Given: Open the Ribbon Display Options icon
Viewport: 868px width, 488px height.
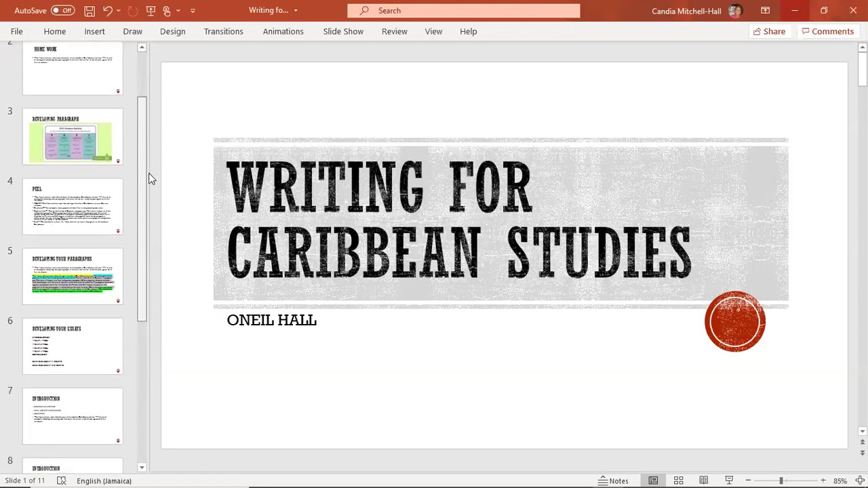Looking at the screenshot, I should [x=765, y=10].
